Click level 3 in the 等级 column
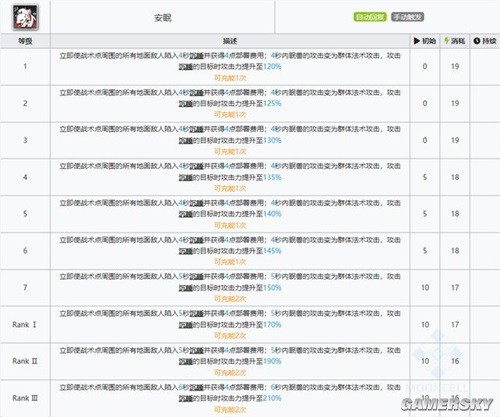The image size is (500, 417). 25,140
